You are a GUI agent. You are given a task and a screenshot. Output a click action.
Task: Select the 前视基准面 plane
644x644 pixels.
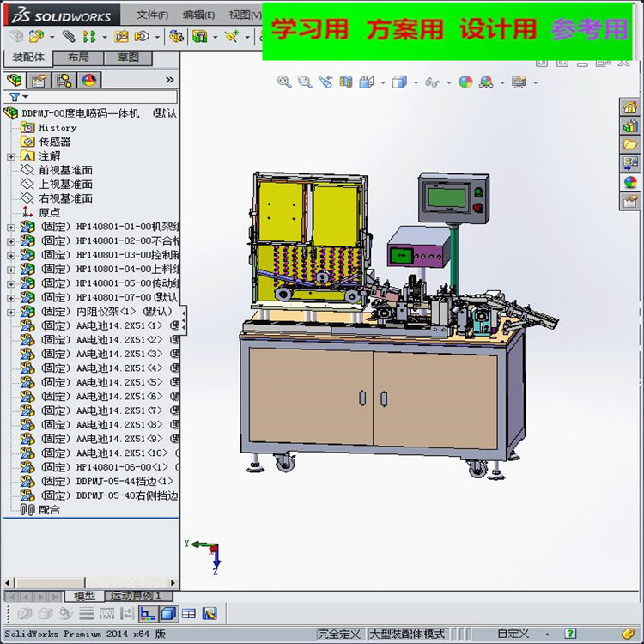65,170
